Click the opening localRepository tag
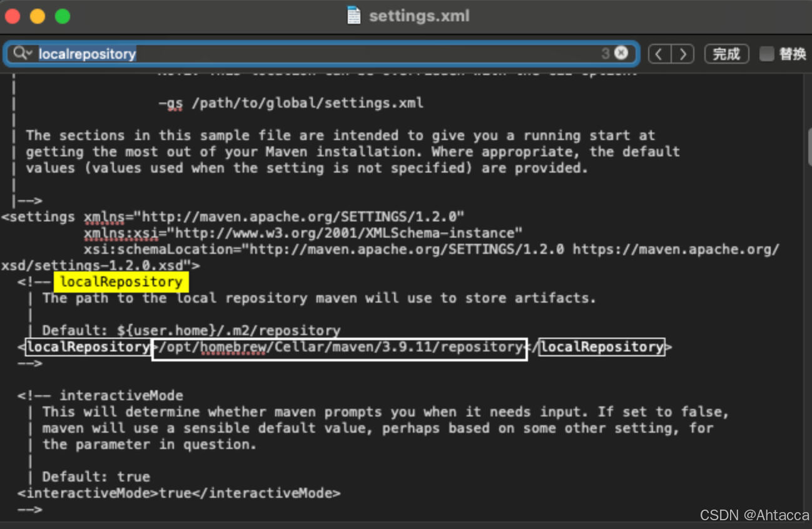 [88, 347]
